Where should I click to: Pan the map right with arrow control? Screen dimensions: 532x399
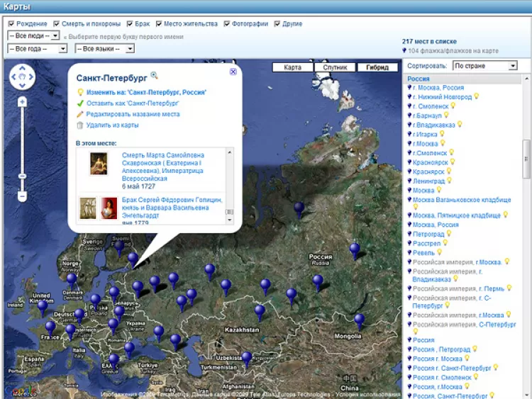point(31,77)
